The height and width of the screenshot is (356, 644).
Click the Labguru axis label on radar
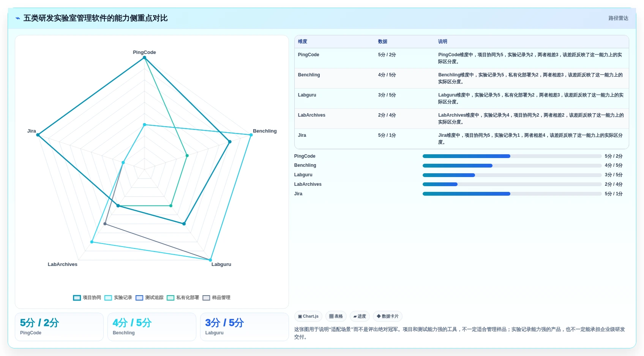[x=221, y=264]
